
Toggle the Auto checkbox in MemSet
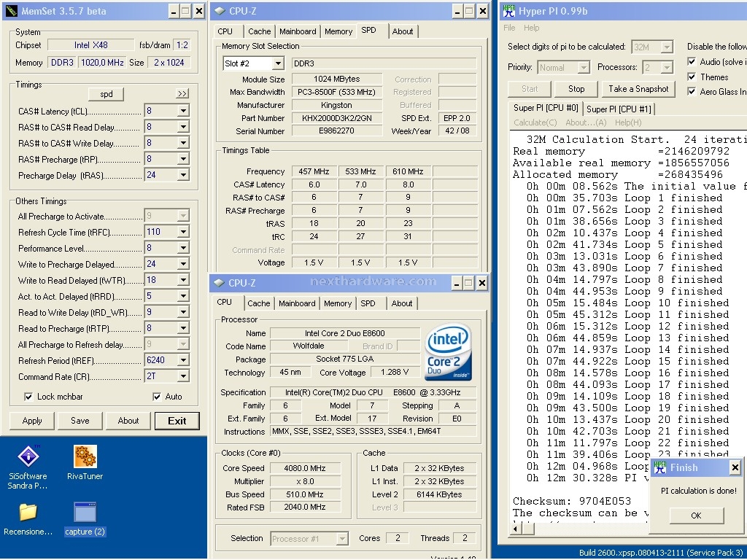tap(157, 397)
